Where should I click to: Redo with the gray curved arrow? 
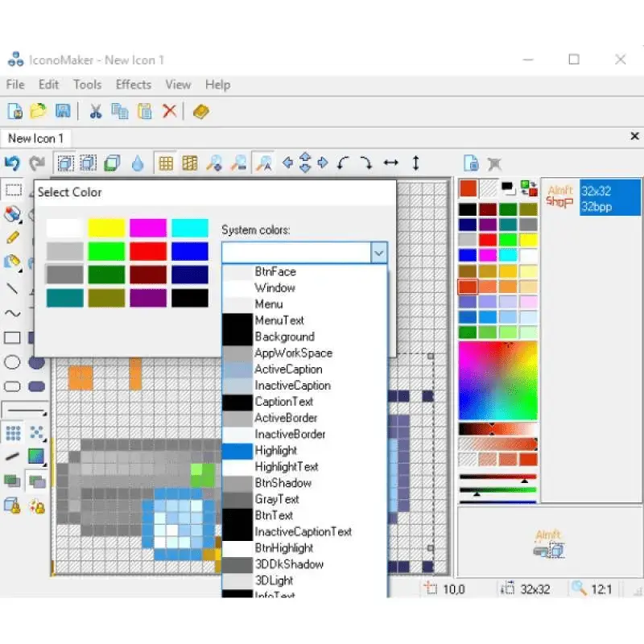[37, 163]
